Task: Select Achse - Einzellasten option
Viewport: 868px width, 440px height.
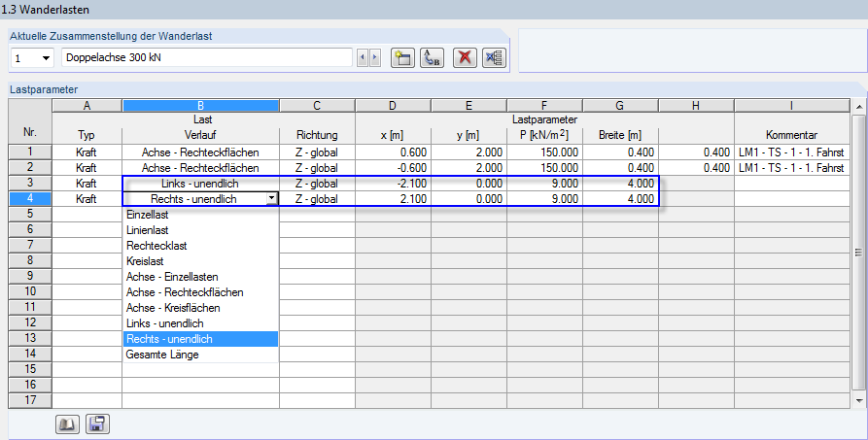Action: [x=200, y=277]
